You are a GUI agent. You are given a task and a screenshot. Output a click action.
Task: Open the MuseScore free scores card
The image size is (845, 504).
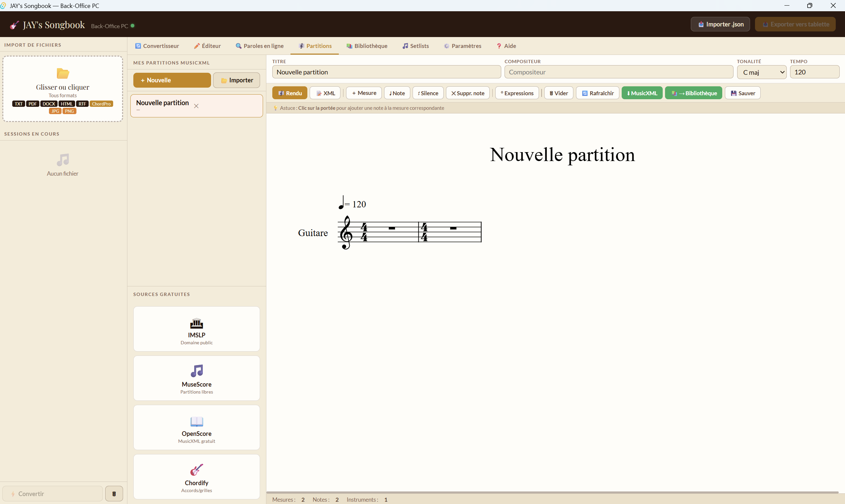click(x=197, y=378)
